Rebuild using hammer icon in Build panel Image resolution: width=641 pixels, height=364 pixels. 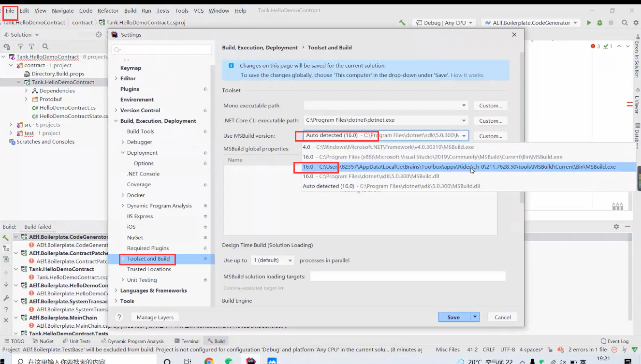tap(6, 237)
